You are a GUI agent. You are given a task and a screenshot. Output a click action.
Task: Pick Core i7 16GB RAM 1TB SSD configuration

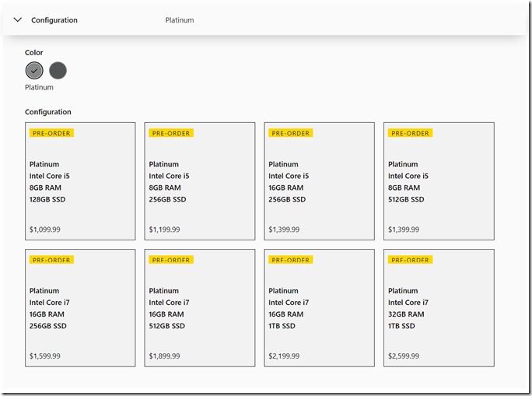coord(320,308)
